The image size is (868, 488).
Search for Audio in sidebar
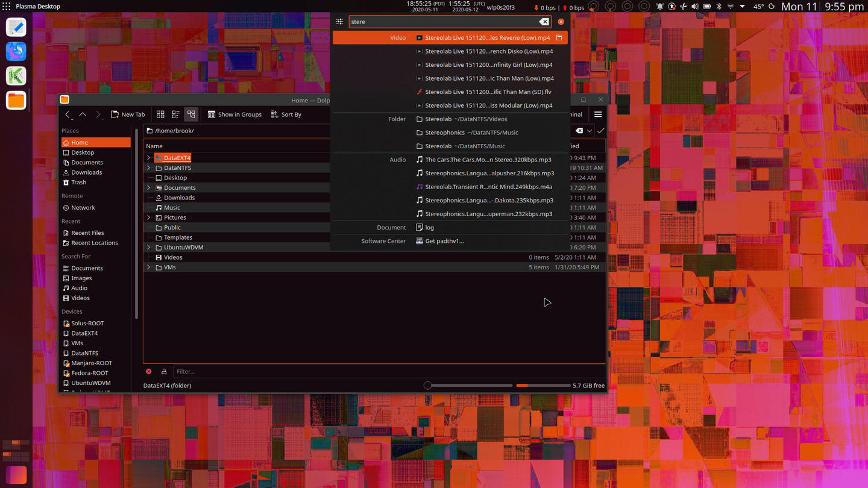pos(96,288)
